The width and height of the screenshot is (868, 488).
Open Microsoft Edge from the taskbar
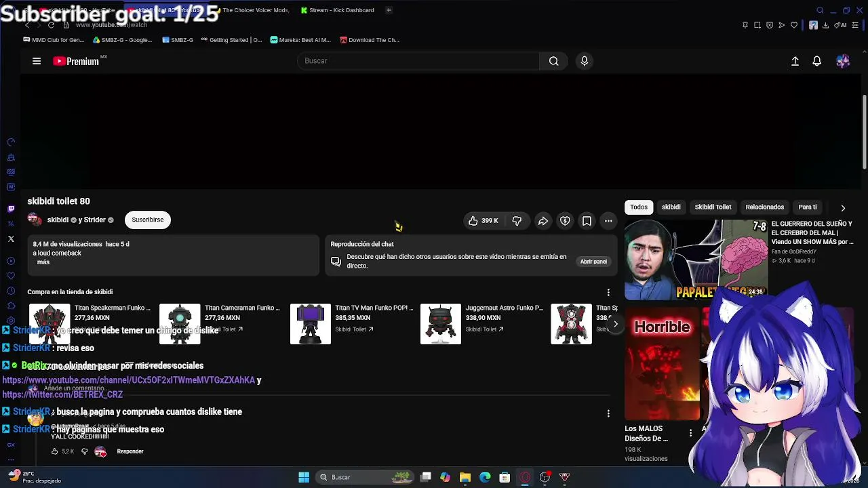[485, 477]
